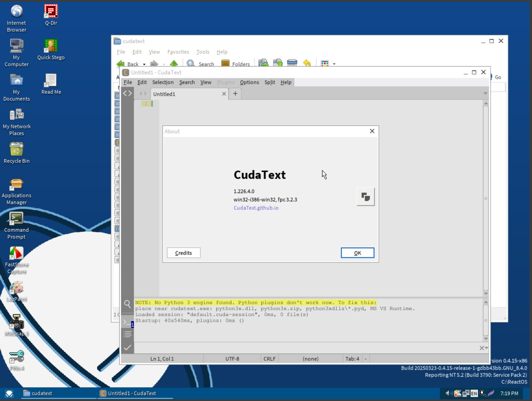
Task: Change line endings via CRLF status cell
Action: pyautogui.click(x=269, y=359)
